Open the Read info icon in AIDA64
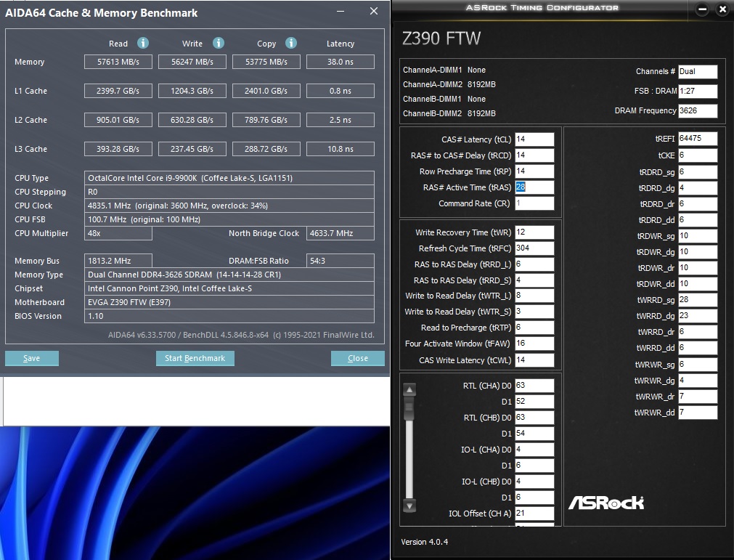This screenshot has height=560, width=734. pos(143,43)
